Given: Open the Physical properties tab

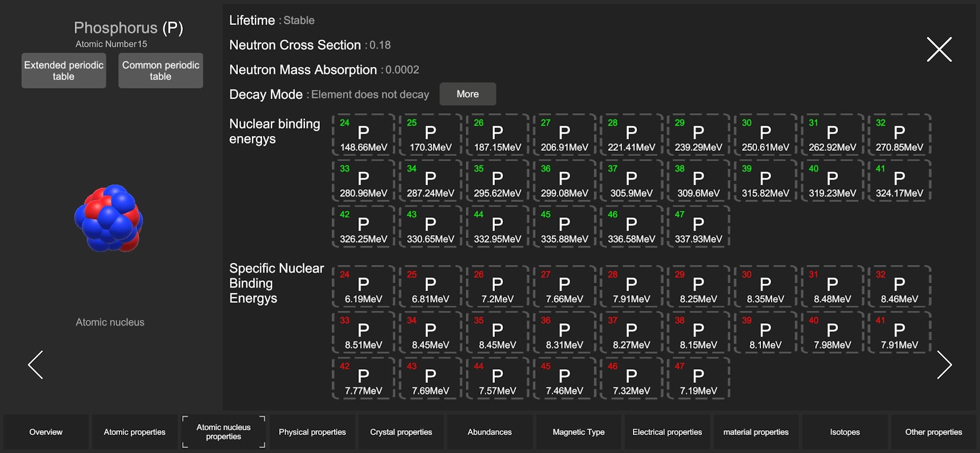Looking at the screenshot, I should [x=312, y=432].
